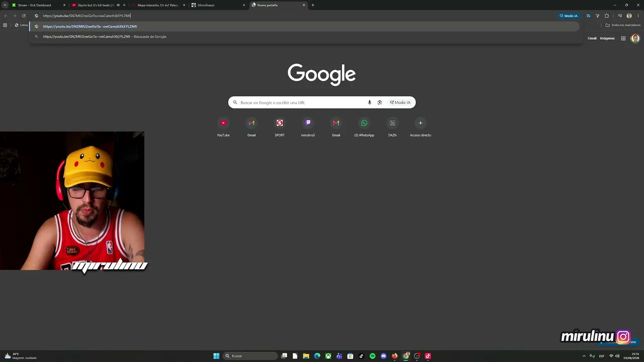Open the Xbox app from the taskbar

pos(328,356)
